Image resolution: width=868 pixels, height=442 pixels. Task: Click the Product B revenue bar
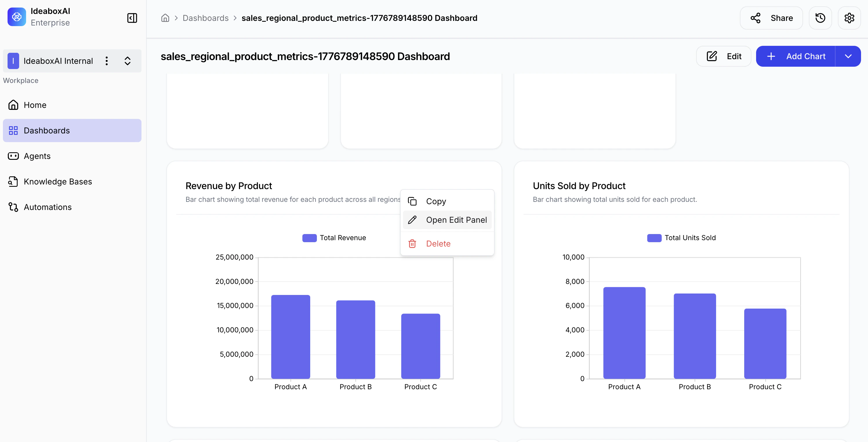(355, 340)
